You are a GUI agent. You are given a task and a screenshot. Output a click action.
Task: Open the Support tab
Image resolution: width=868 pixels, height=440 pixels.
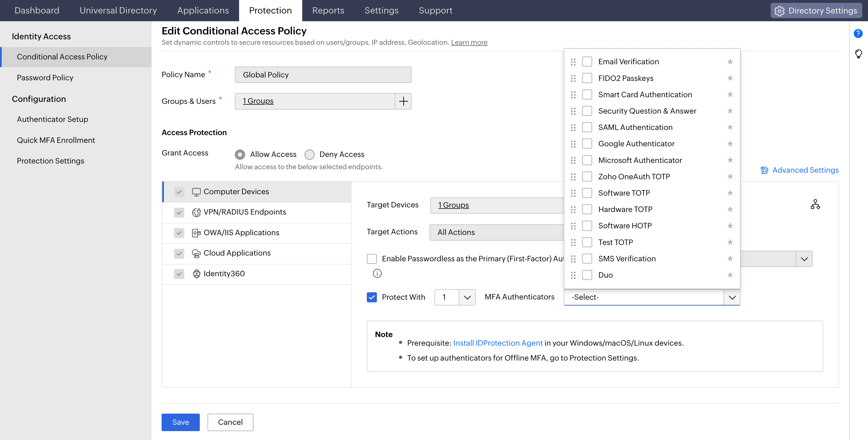pyautogui.click(x=435, y=10)
